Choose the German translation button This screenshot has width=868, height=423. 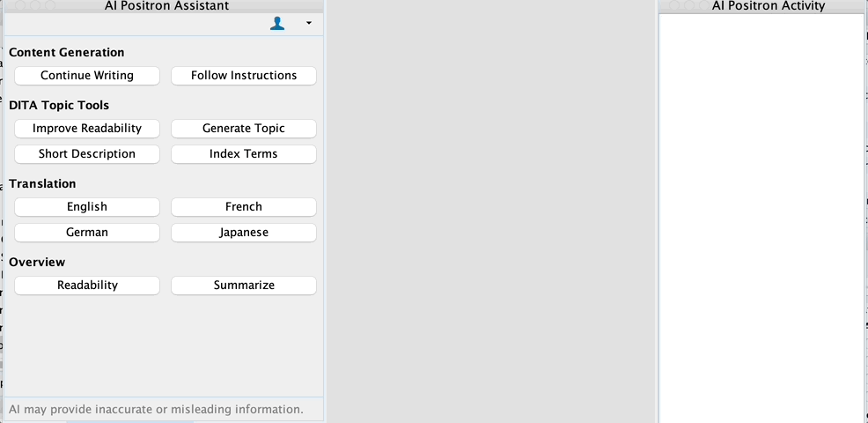tap(87, 233)
